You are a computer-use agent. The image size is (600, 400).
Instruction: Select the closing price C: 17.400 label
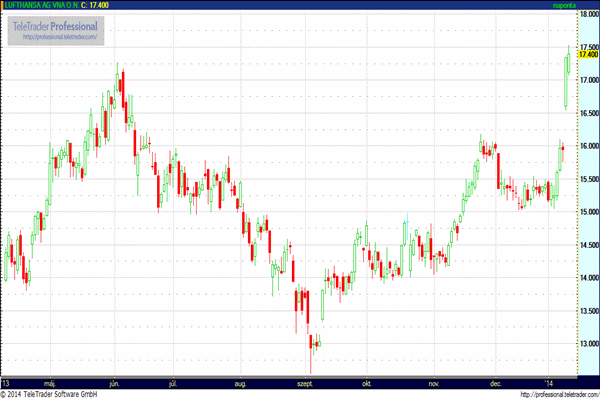[x=95, y=5]
